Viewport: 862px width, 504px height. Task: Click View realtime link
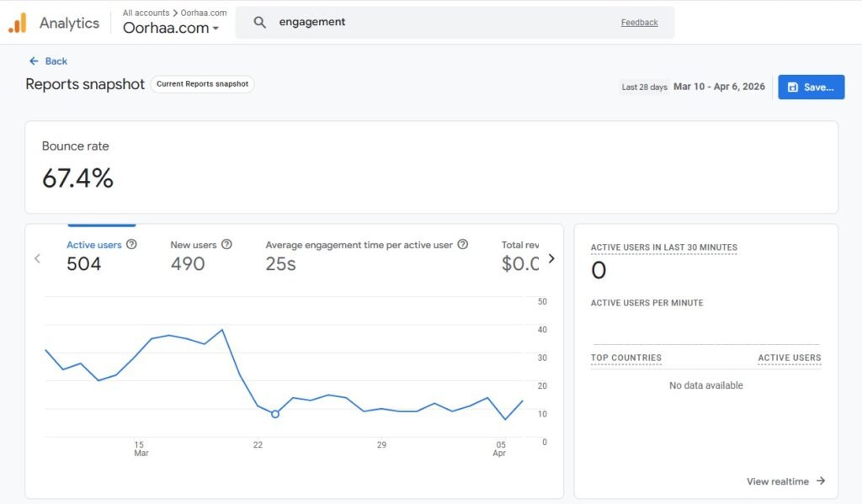[x=785, y=481]
